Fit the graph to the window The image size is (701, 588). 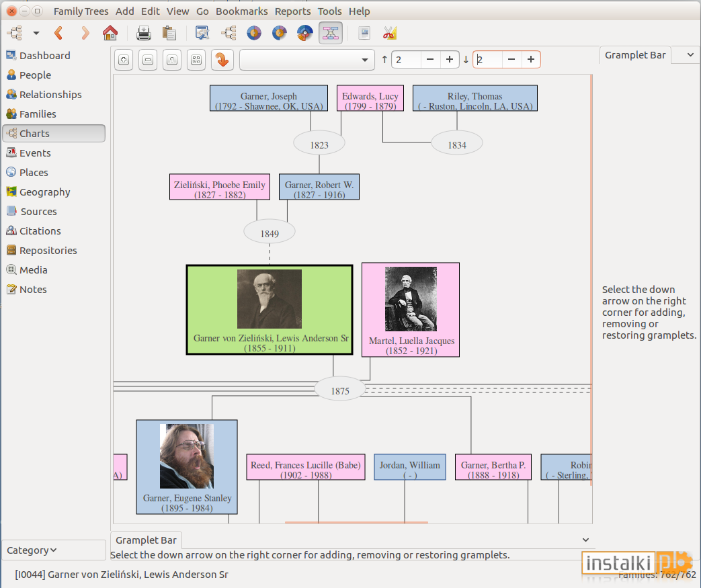tap(196, 59)
